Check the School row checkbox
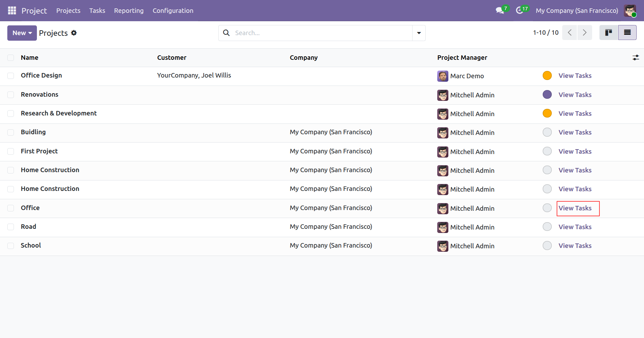The image size is (644, 338). pyautogui.click(x=11, y=246)
